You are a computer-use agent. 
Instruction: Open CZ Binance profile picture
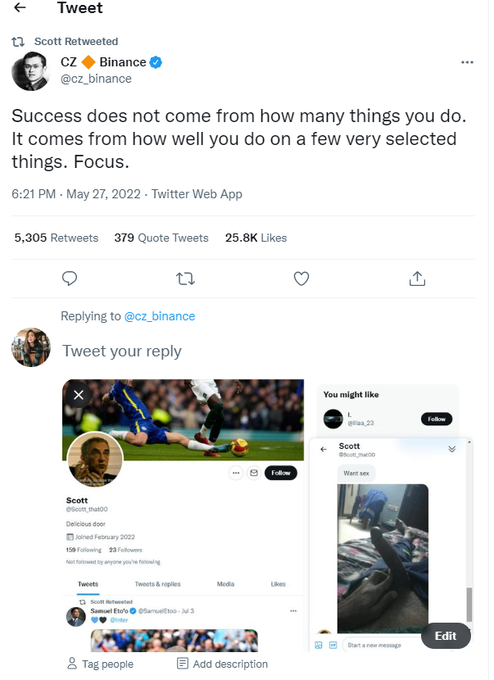click(30, 71)
